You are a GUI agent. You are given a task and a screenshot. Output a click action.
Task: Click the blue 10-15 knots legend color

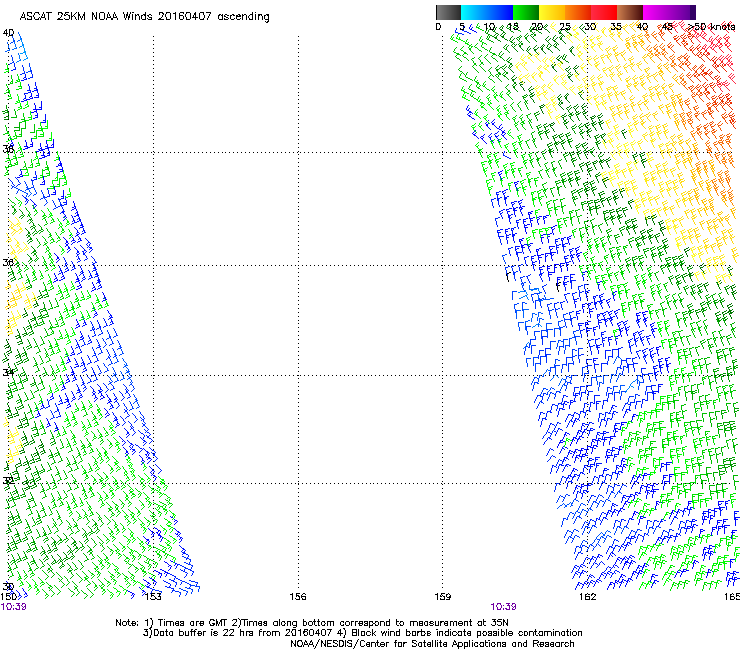click(500, 12)
